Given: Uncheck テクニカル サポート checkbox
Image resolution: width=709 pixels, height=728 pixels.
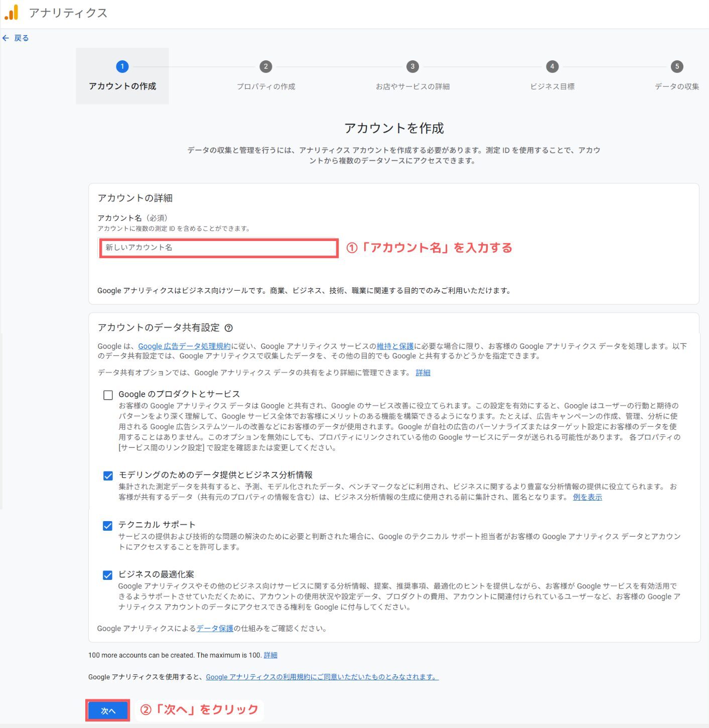Looking at the screenshot, I should 107,526.
